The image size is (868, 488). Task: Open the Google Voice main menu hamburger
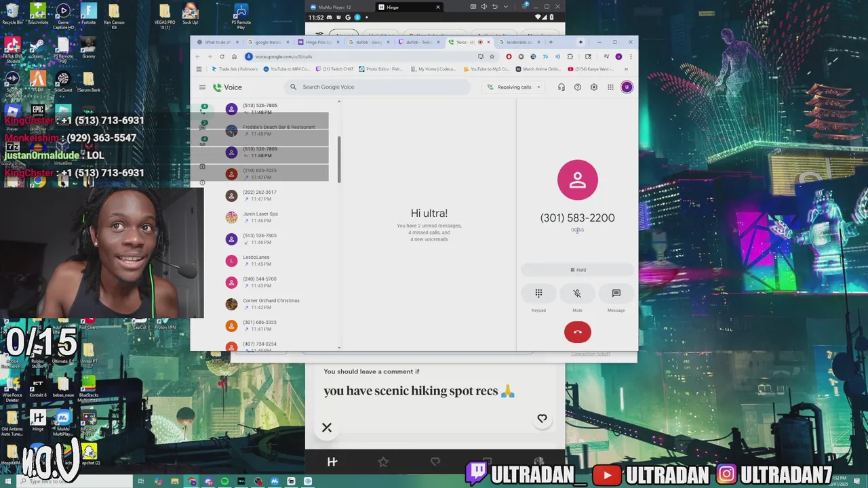(x=202, y=87)
